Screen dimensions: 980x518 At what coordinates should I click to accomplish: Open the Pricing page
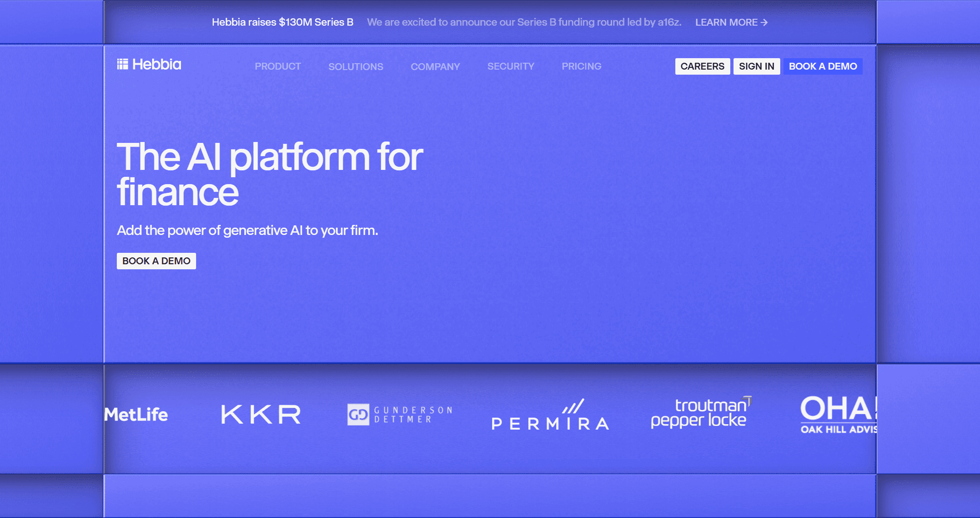tap(581, 66)
